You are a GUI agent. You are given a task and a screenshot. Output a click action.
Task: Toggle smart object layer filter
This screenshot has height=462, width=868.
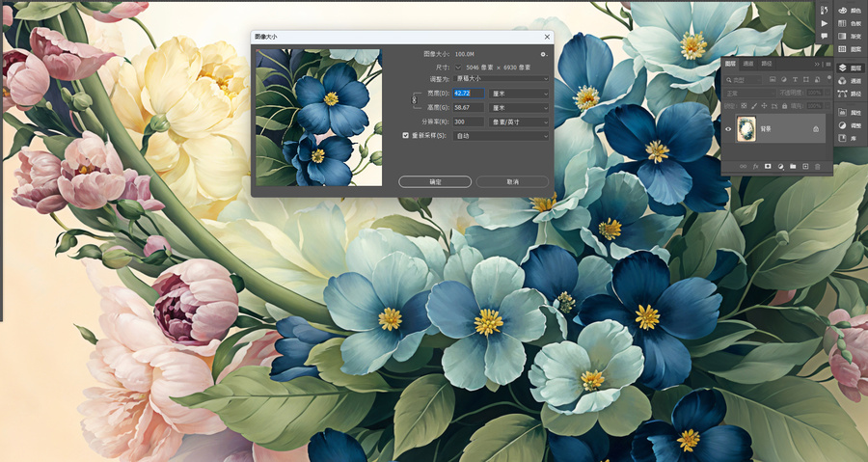coord(817,80)
